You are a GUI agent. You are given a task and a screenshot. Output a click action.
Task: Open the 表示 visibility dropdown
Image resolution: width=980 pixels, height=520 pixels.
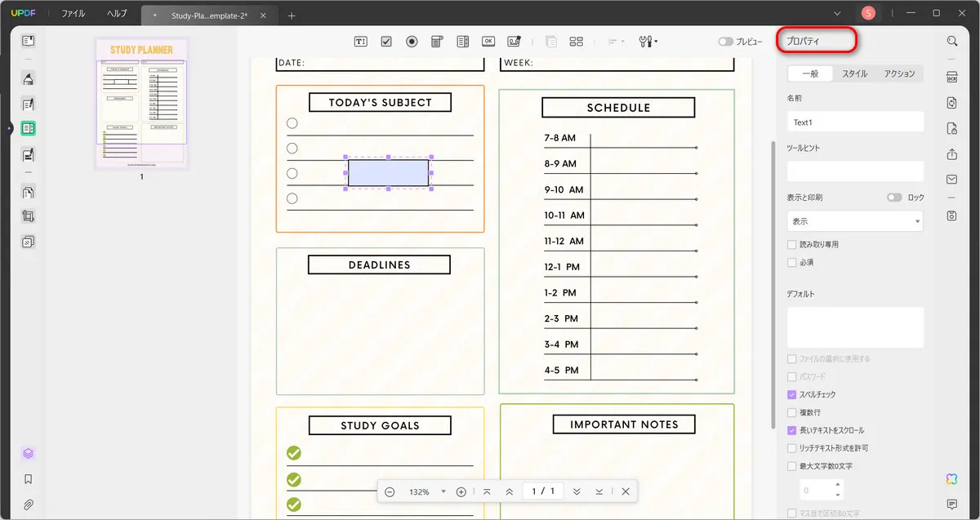coord(855,221)
